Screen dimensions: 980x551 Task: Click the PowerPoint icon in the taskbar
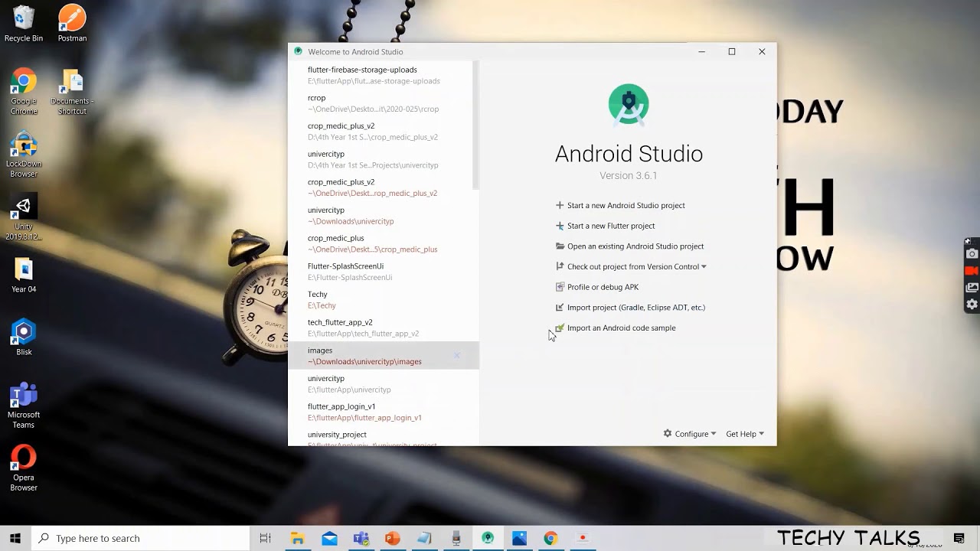click(x=393, y=538)
